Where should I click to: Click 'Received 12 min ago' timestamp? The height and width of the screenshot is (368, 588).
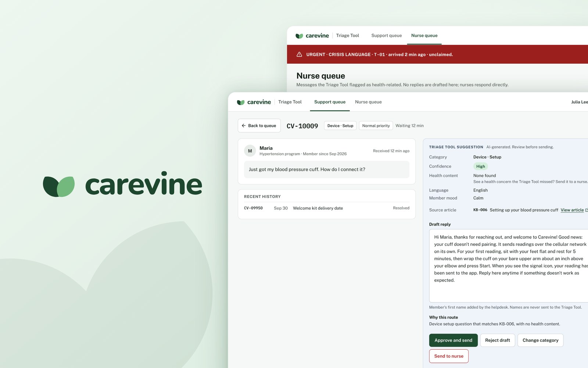[391, 151]
